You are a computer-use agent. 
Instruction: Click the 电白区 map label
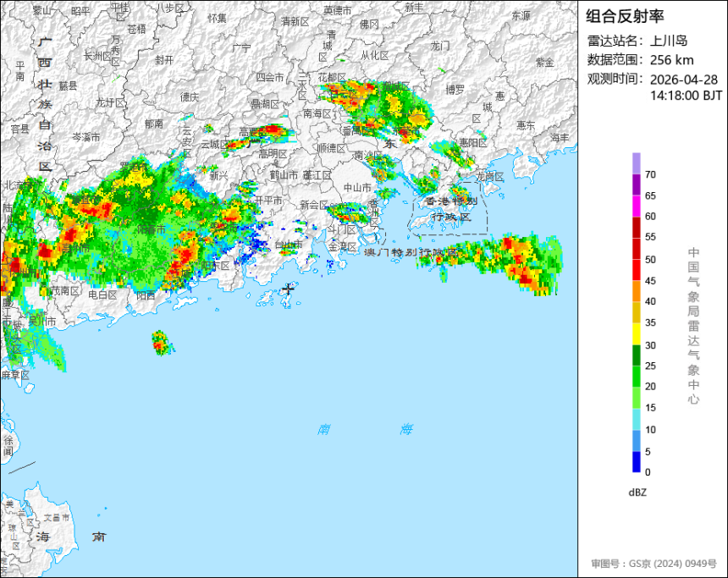coord(102,295)
